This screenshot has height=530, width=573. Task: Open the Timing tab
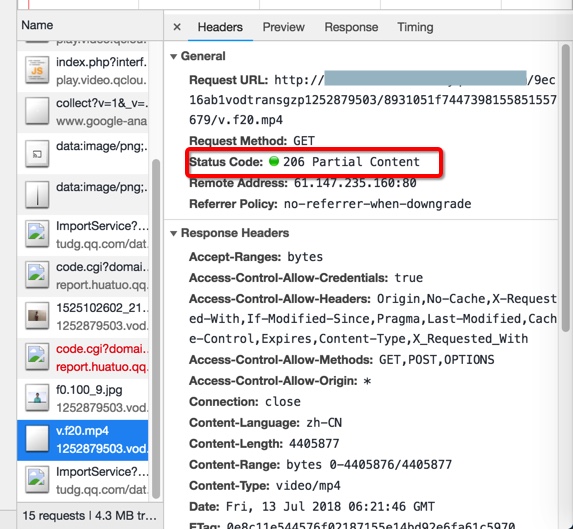pyautogui.click(x=415, y=27)
